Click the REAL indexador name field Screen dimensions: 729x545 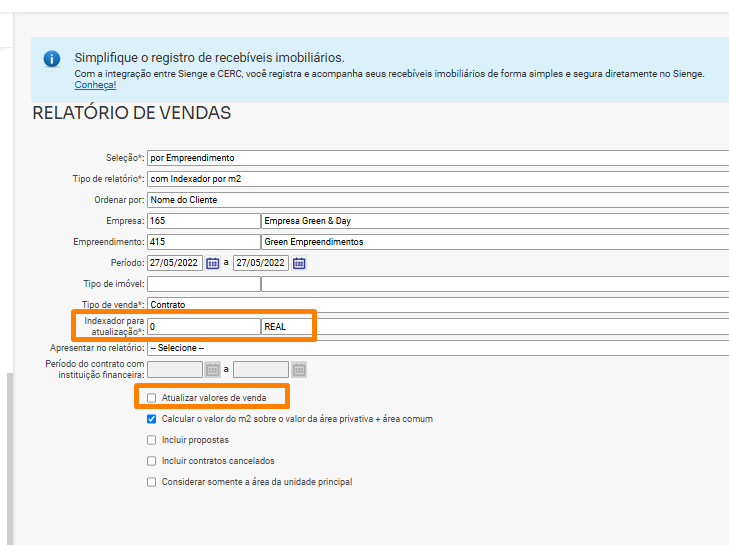pyautogui.click(x=495, y=326)
